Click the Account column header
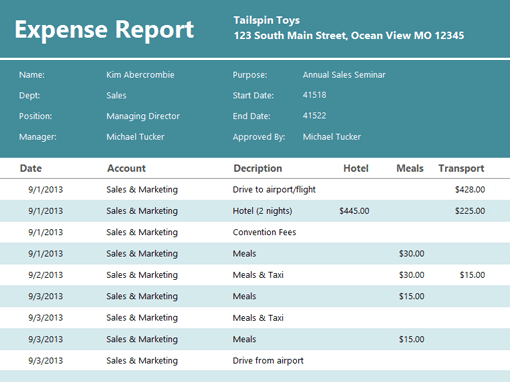The image size is (510, 382). coord(126,168)
